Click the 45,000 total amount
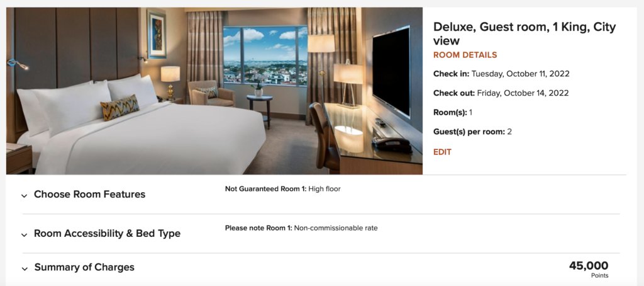The height and width of the screenshot is (286, 644). coord(589,266)
